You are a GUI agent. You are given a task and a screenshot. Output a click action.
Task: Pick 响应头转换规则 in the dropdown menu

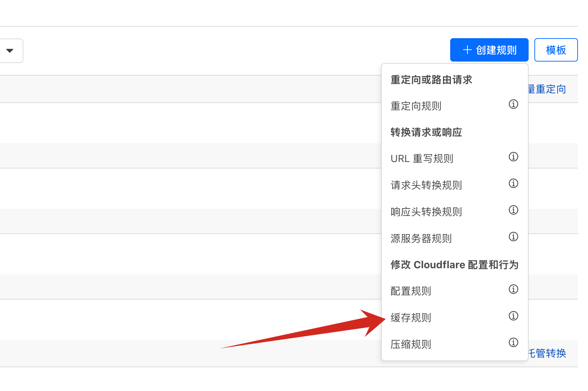coord(426,212)
